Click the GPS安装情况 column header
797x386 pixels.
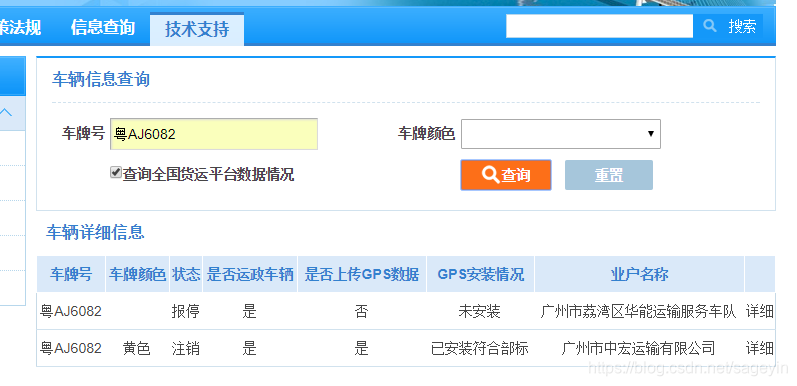[480, 275]
